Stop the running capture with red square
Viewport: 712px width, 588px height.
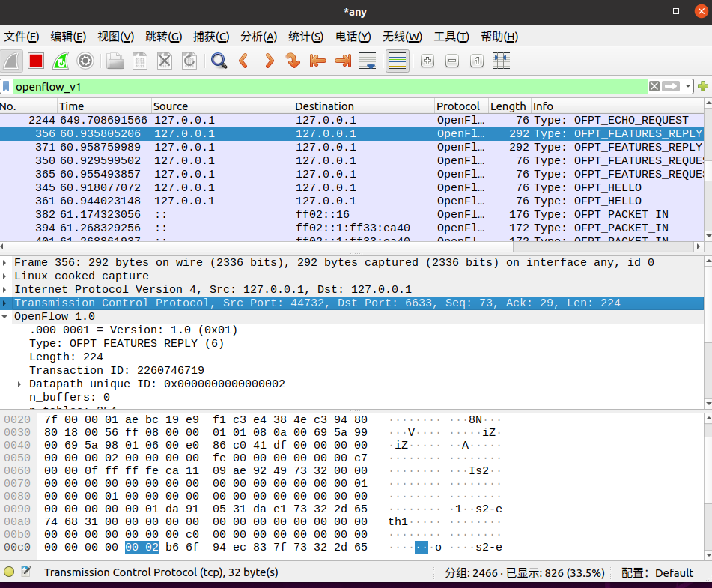coord(36,61)
